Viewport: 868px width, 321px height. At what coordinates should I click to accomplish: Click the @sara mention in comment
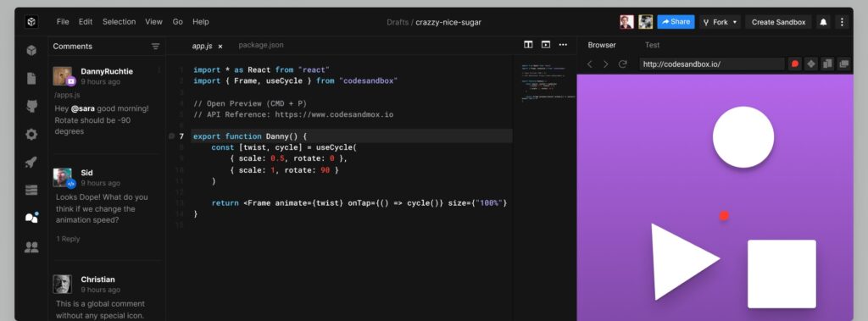(x=82, y=108)
